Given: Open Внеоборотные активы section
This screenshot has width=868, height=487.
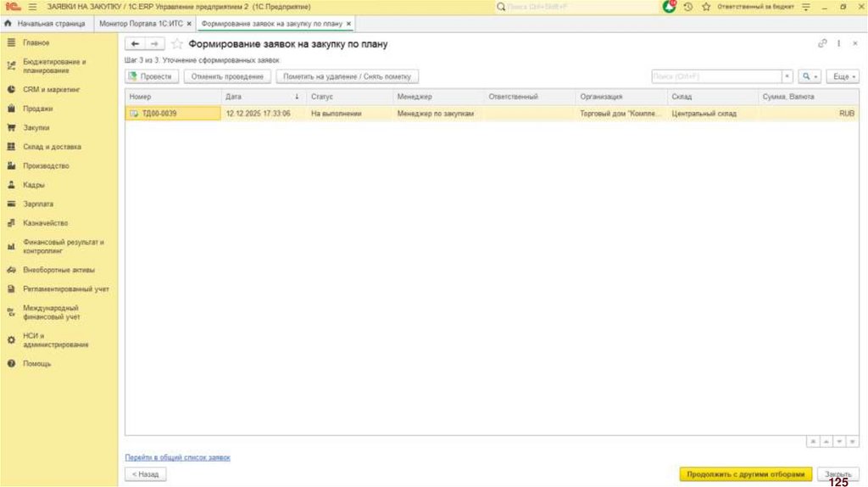Looking at the screenshot, I should click(58, 270).
